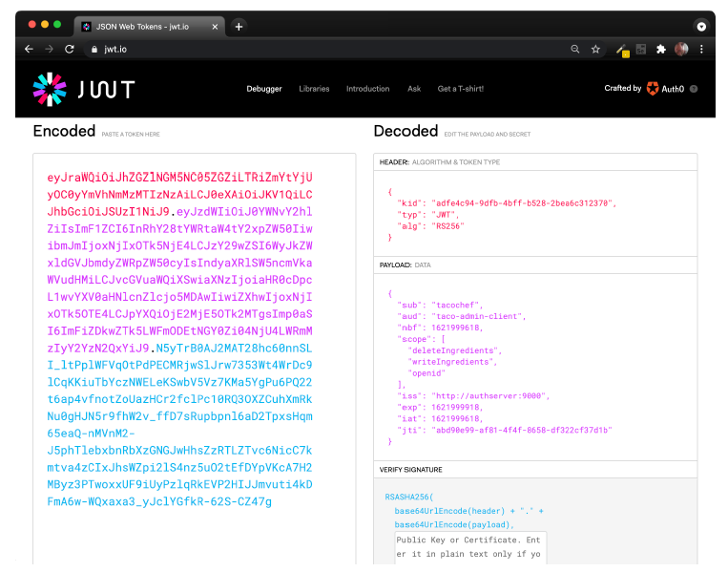
Task: Go back to the previous page
Action: pyautogui.click(x=29, y=49)
